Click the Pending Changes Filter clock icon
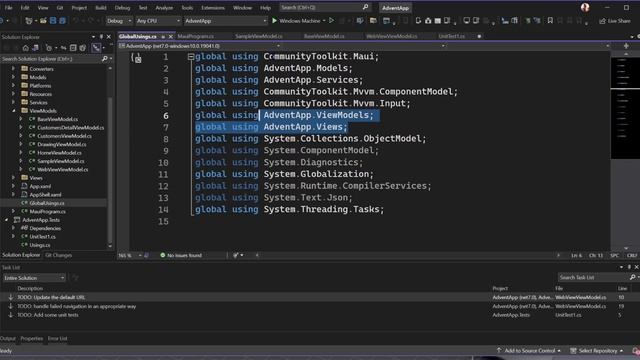Viewport: 640px width, 360px height. tap(49, 48)
